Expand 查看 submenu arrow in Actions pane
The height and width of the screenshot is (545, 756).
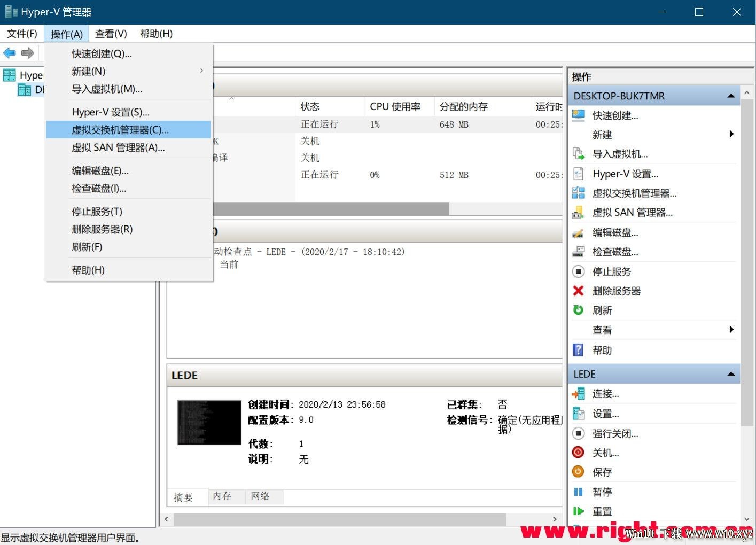[731, 330]
